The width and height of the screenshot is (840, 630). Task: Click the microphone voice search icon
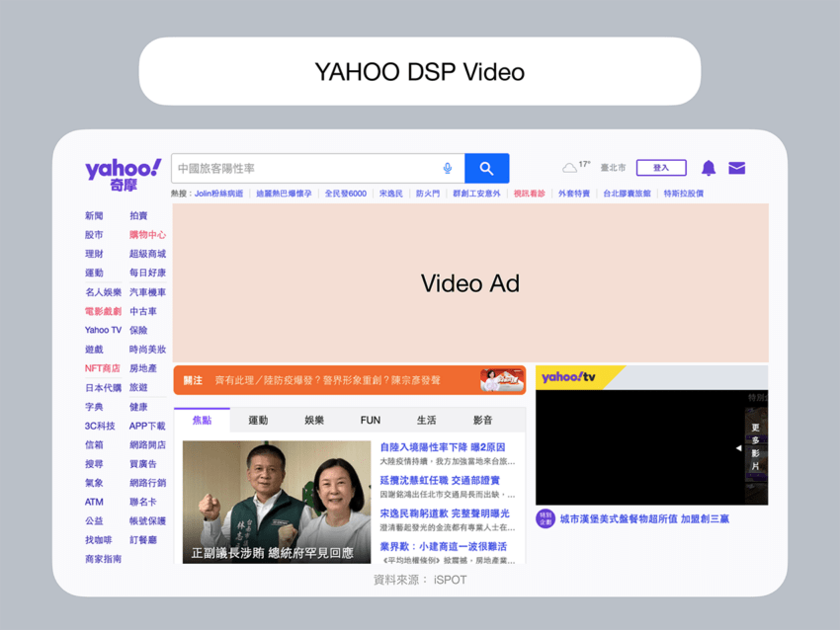point(448,168)
